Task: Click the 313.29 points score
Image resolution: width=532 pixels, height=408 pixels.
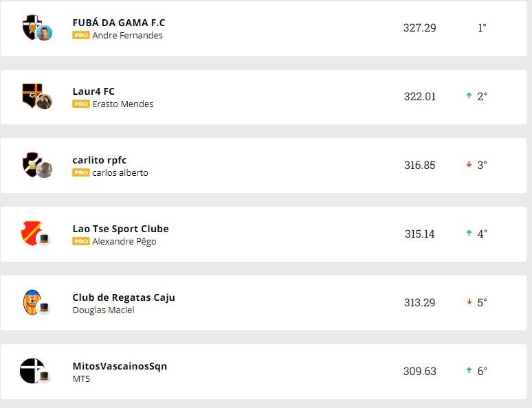Action: [x=419, y=303]
